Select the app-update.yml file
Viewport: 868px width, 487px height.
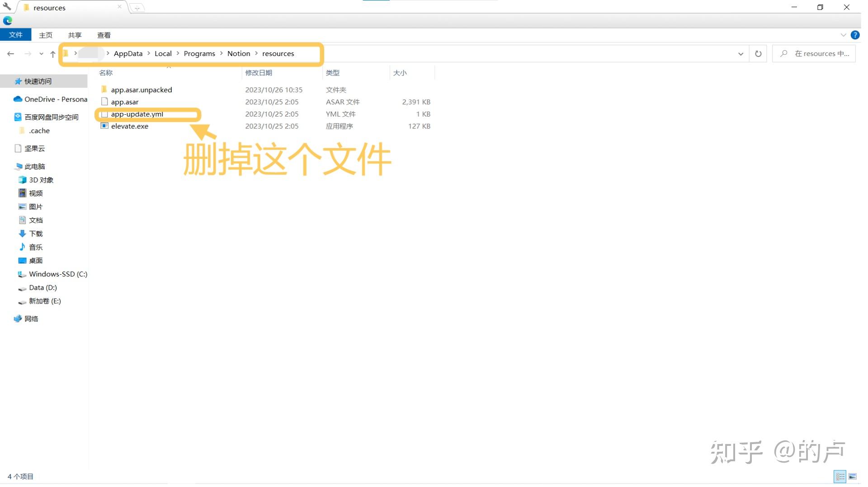click(x=137, y=114)
